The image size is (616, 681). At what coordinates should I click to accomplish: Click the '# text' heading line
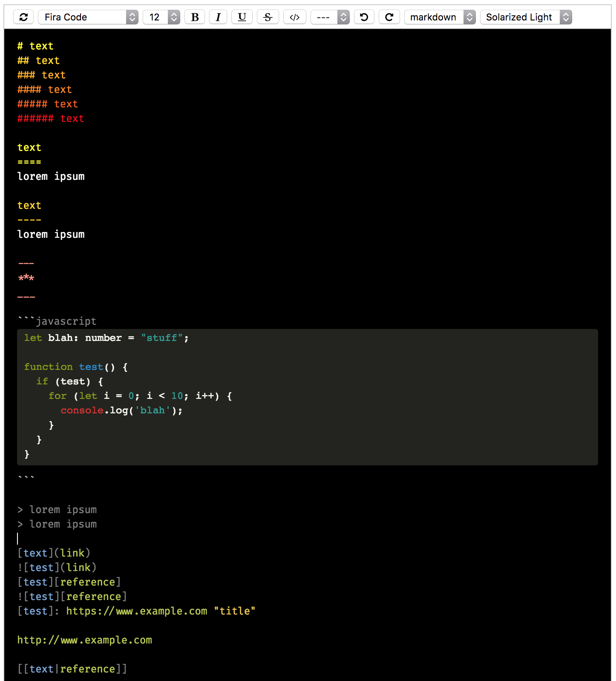point(35,46)
